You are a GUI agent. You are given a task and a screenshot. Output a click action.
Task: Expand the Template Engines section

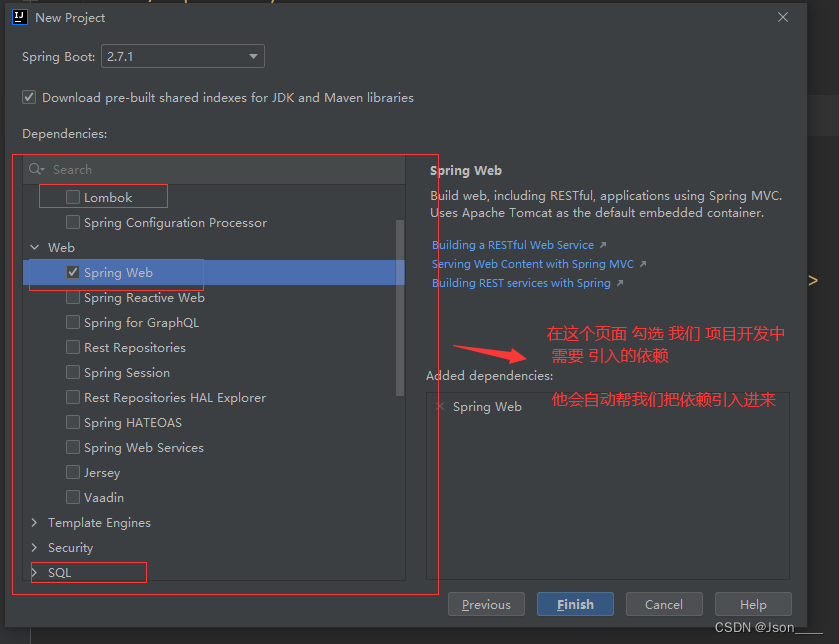[x=33, y=522]
